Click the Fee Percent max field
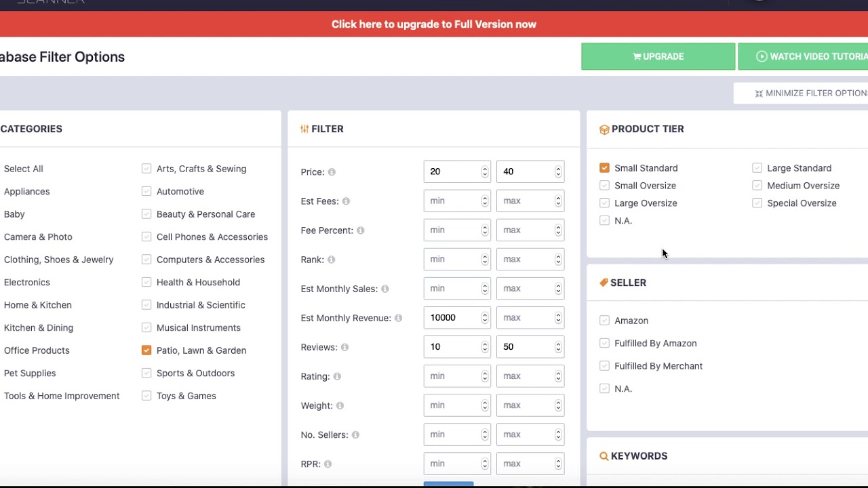Viewport: 868px width, 488px height. 530,230
